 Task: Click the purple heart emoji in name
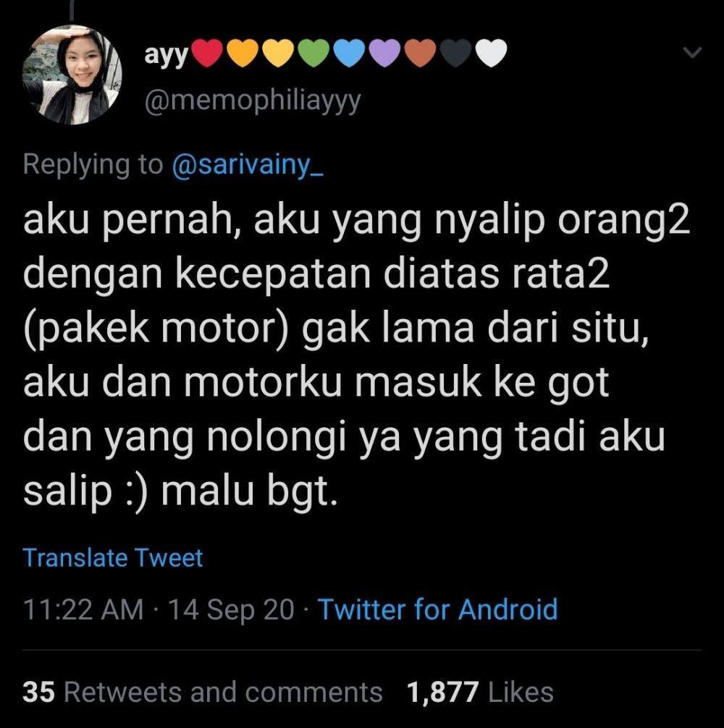385,54
